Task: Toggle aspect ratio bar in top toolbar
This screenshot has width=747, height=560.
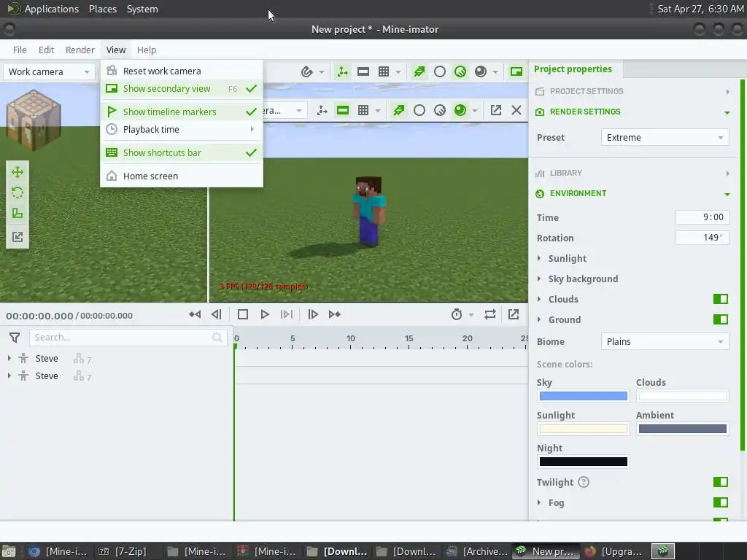Action: (363, 72)
